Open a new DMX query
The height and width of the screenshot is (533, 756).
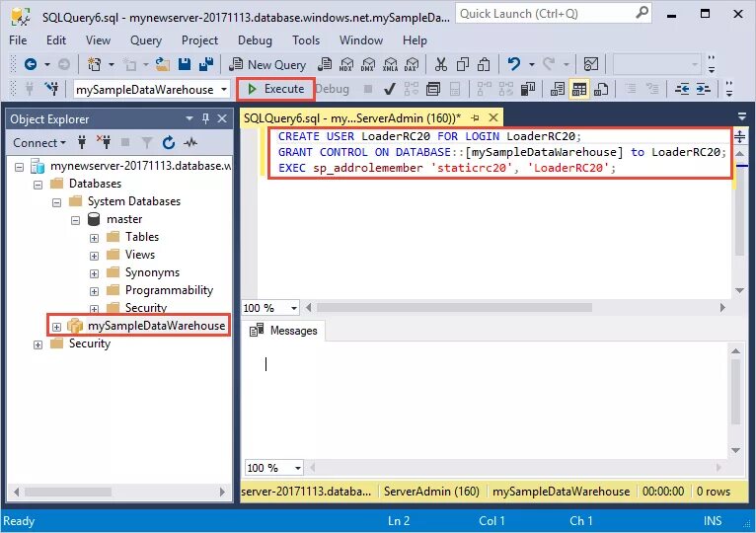coord(368,64)
